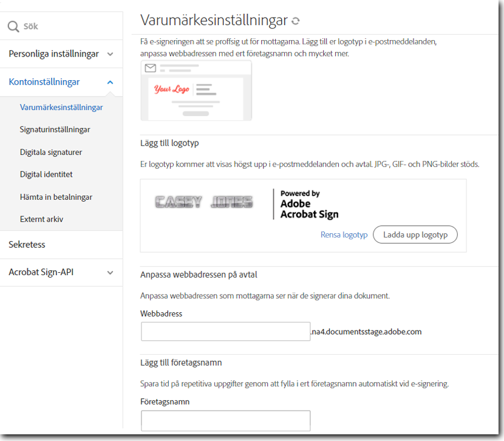Click the Anpassa webbadressen på avtal heading

[x=199, y=275]
